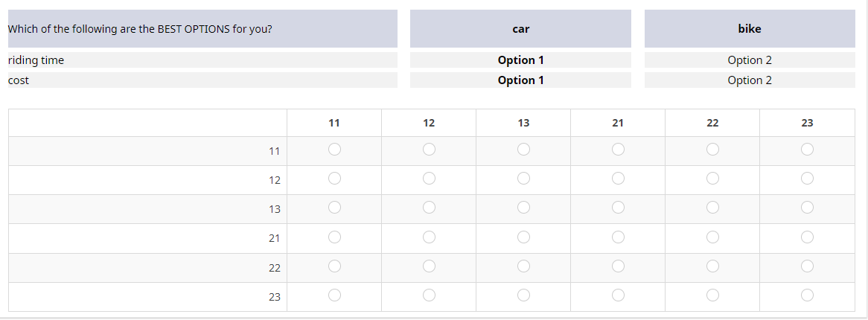Choose radio in row 12, column 13
The width and height of the screenshot is (868, 320).
point(523,179)
